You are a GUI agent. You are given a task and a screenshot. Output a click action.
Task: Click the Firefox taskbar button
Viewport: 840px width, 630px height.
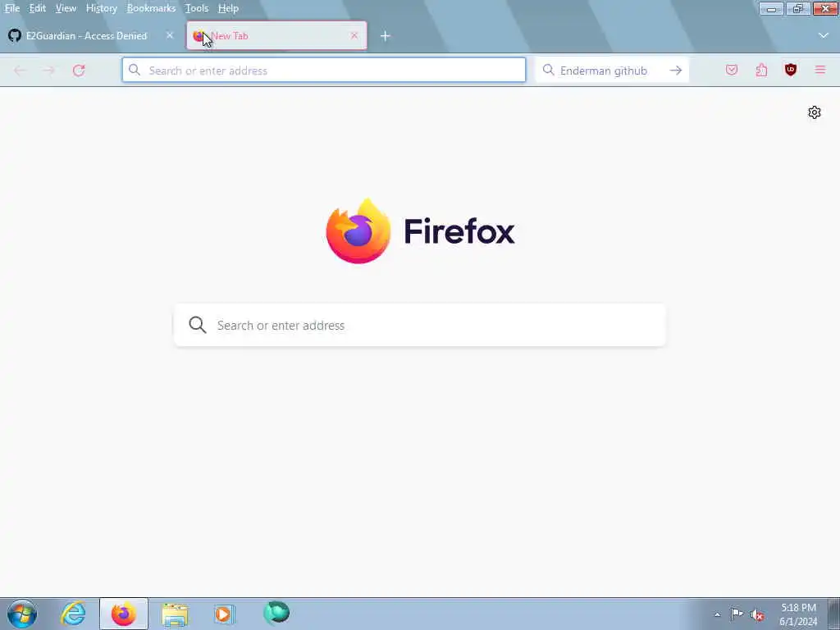(124, 614)
